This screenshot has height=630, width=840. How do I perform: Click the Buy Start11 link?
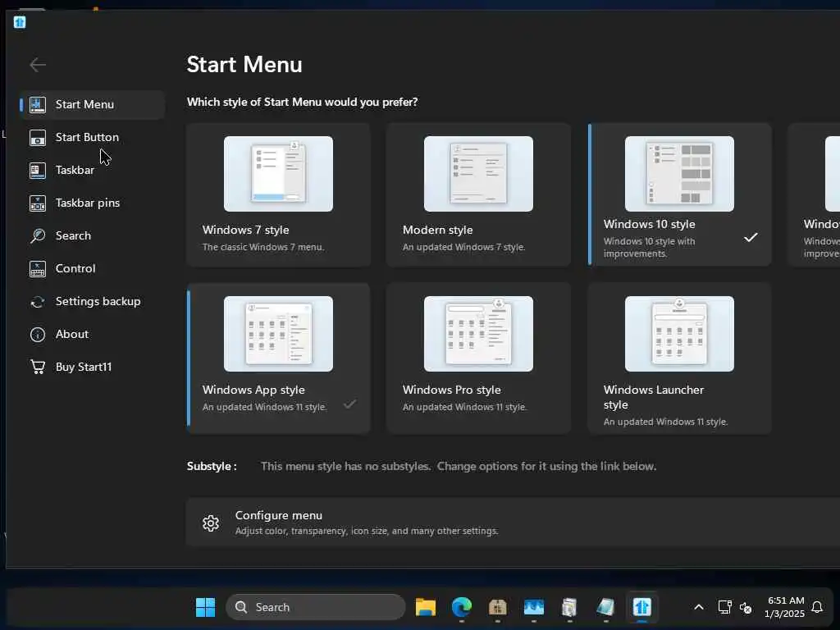[92, 367]
